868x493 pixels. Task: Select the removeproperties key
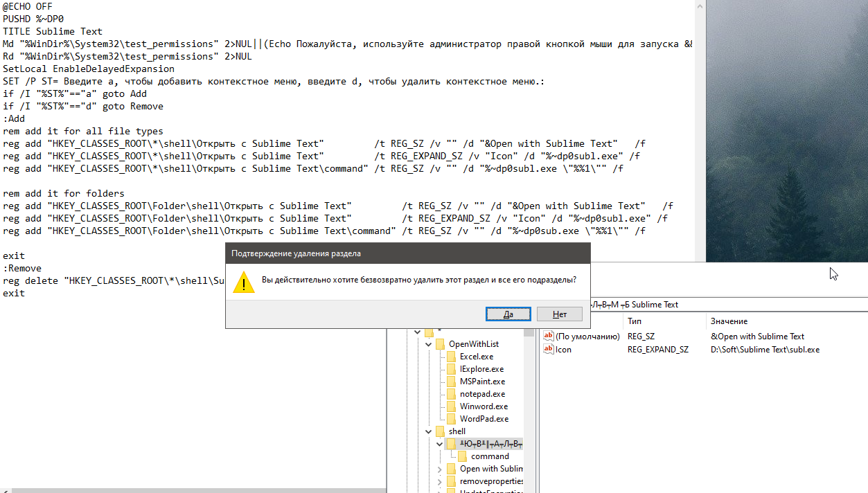(x=491, y=481)
